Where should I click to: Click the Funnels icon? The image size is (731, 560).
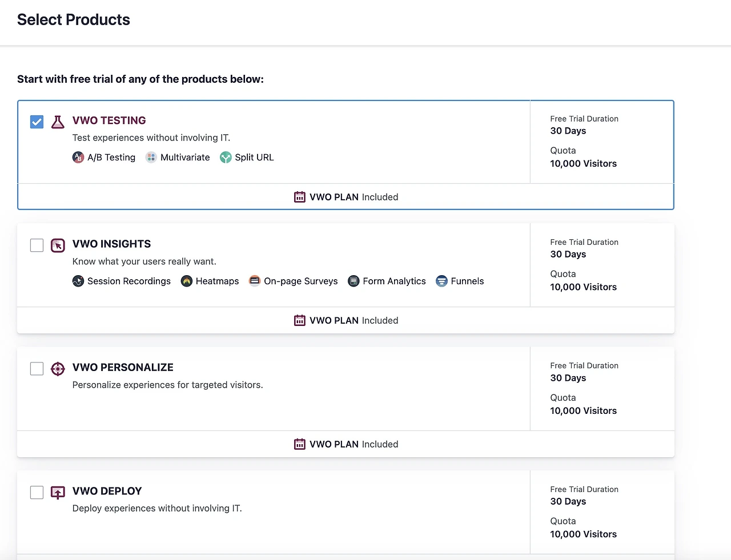tap(441, 281)
